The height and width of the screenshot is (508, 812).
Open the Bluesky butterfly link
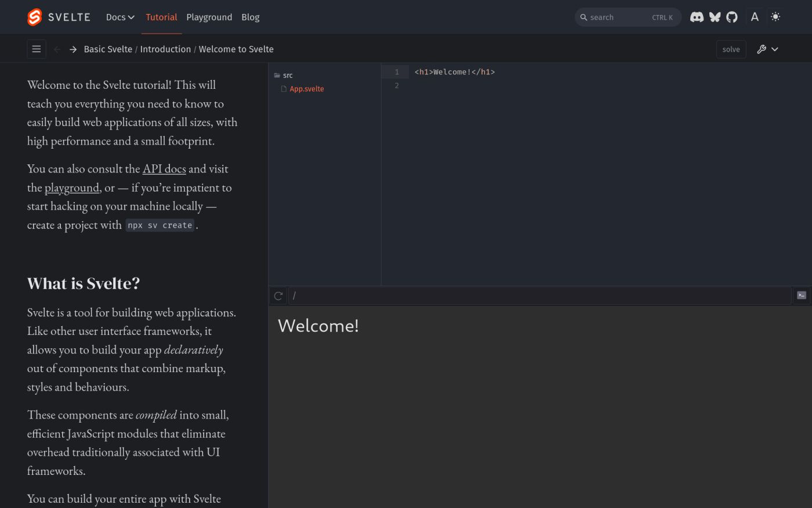(x=715, y=17)
